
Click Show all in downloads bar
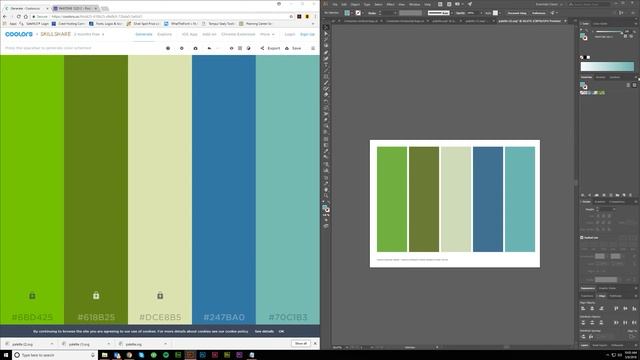pyautogui.click(x=301, y=344)
